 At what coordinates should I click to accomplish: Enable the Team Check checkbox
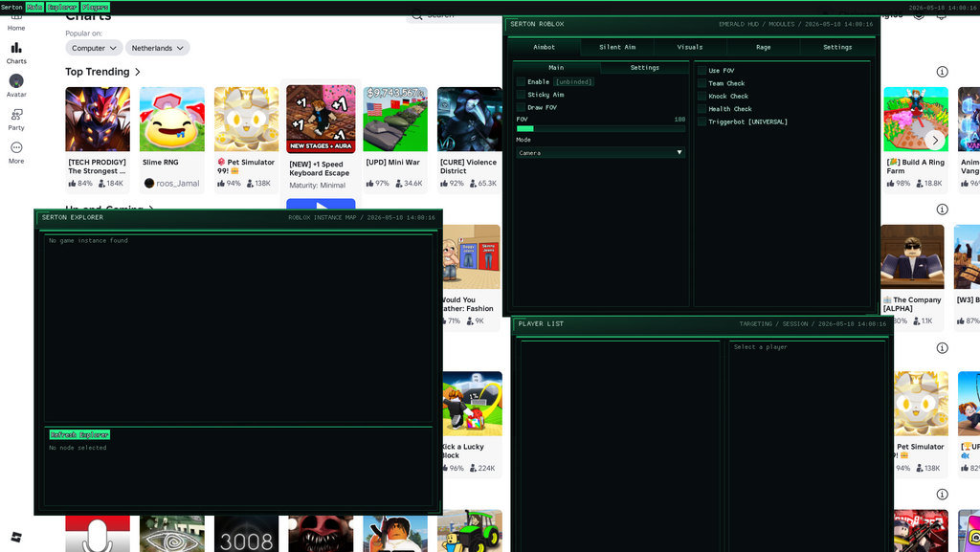click(x=702, y=83)
